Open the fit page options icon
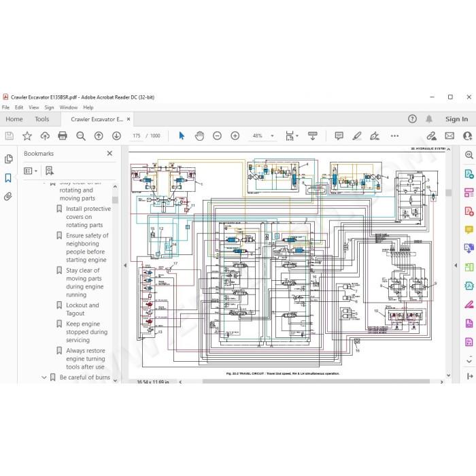This screenshot has width=476, height=476. (292, 136)
